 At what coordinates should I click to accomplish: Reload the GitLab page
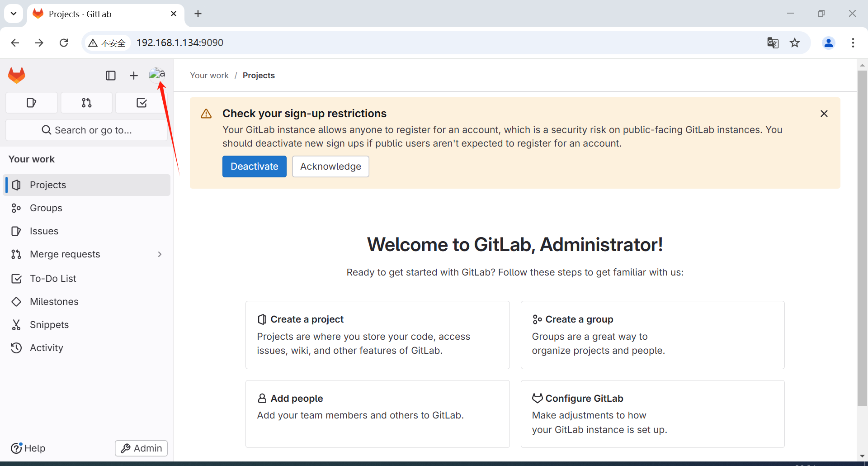(64, 43)
